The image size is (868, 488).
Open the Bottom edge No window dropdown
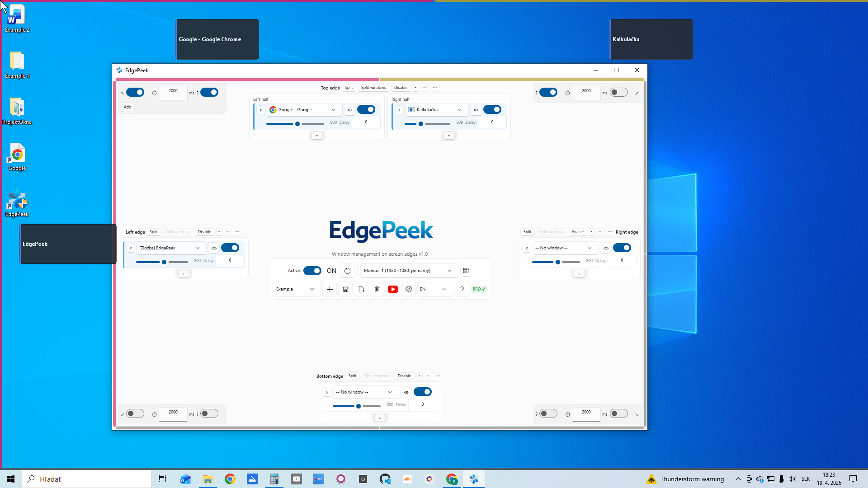366,392
